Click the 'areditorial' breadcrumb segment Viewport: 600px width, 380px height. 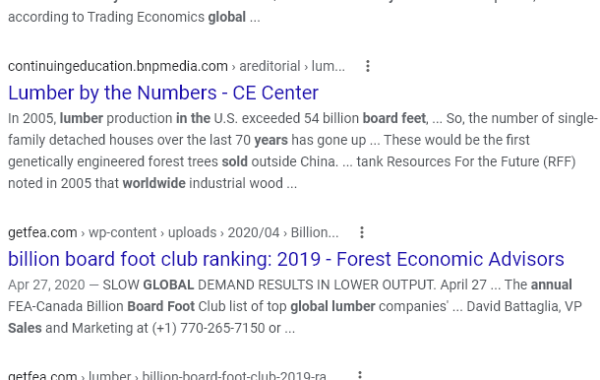point(270,66)
